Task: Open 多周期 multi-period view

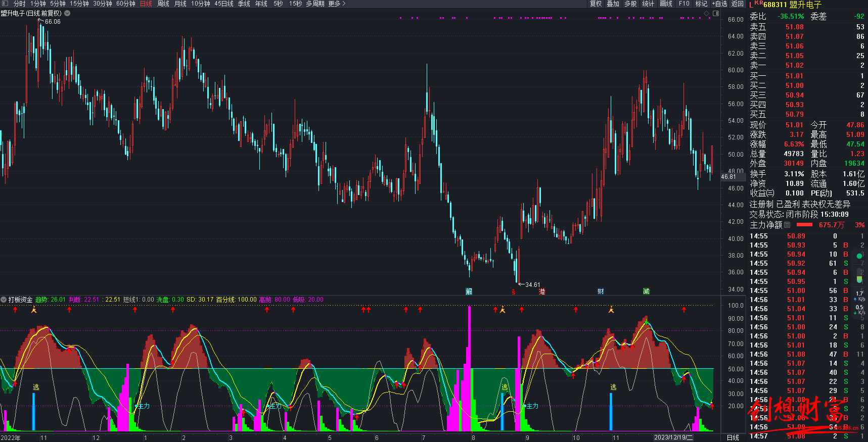Action: coord(315,4)
